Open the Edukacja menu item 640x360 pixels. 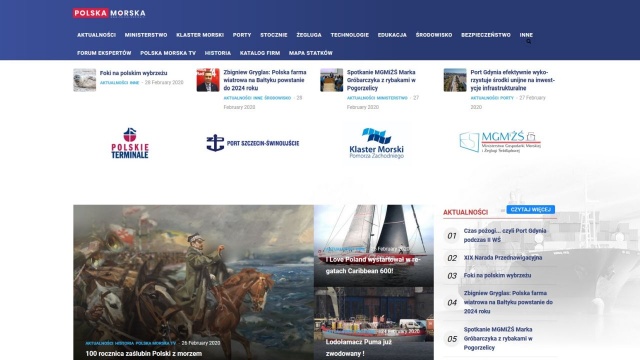click(392, 35)
